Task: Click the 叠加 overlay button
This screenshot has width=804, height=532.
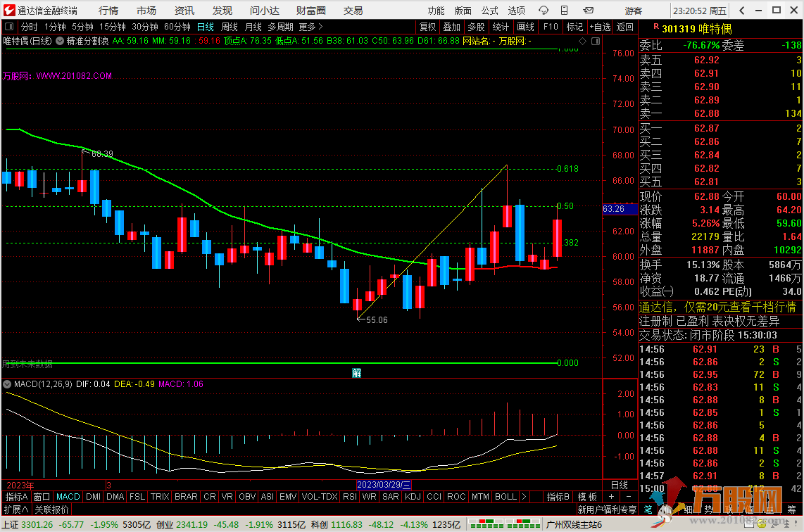Action: pyautogui.click(x=452, y=27)
